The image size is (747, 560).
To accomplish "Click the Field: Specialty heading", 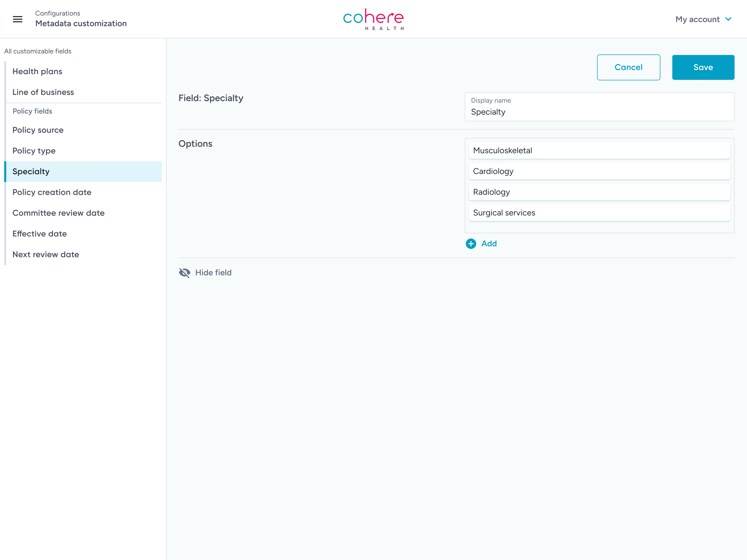I will point(211,98).
